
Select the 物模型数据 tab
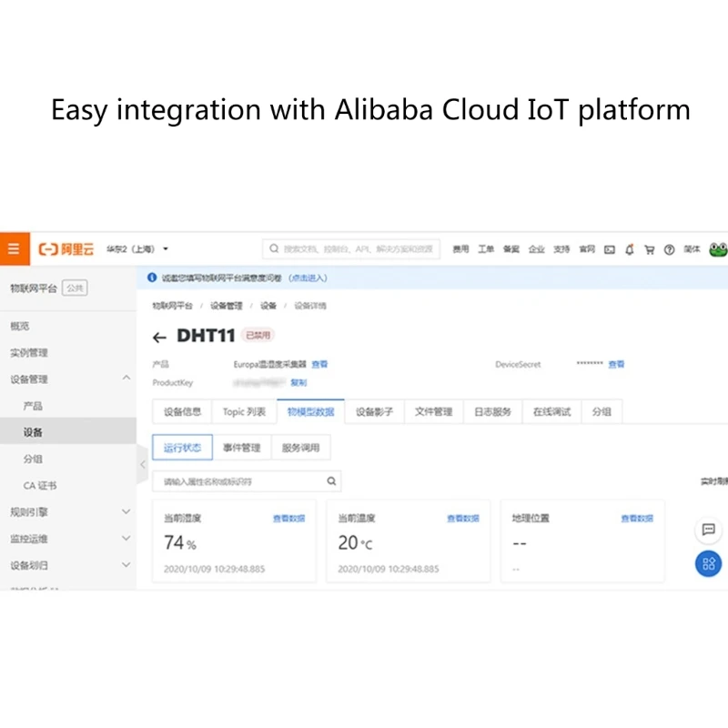[310, 411]
